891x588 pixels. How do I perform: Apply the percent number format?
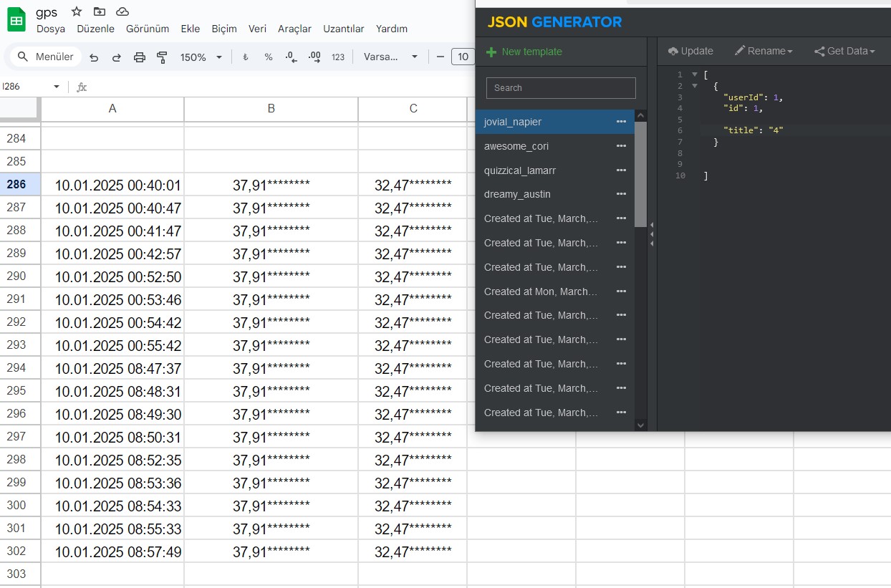coord(268,57)
